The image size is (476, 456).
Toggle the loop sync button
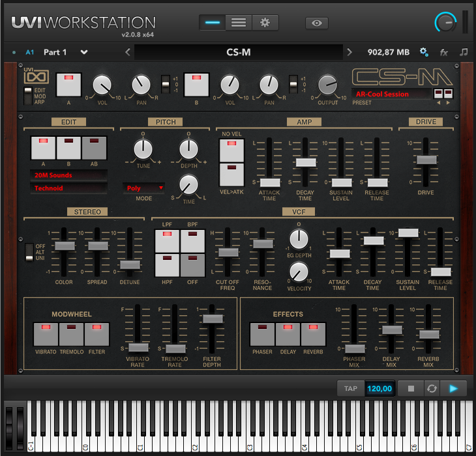(x=432, y=388)
